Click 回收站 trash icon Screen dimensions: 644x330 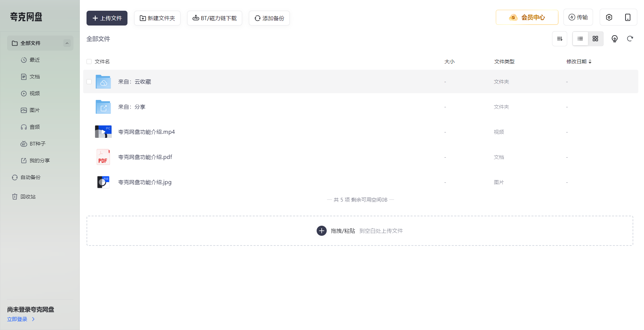pos(15,197)
